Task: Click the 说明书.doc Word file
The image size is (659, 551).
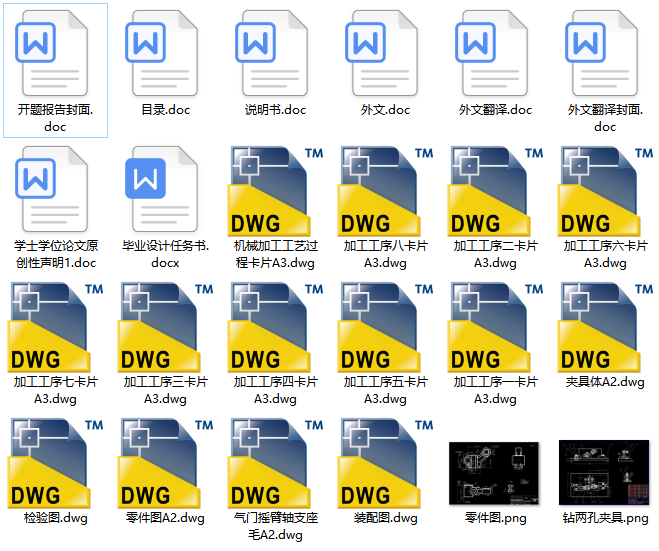Action: [x=275, y=55]
